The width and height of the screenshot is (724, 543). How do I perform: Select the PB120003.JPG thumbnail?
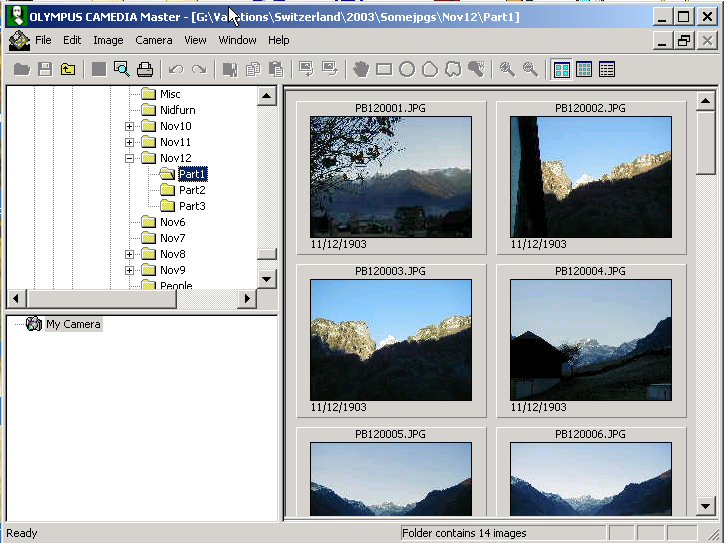[x=390, y=339]
